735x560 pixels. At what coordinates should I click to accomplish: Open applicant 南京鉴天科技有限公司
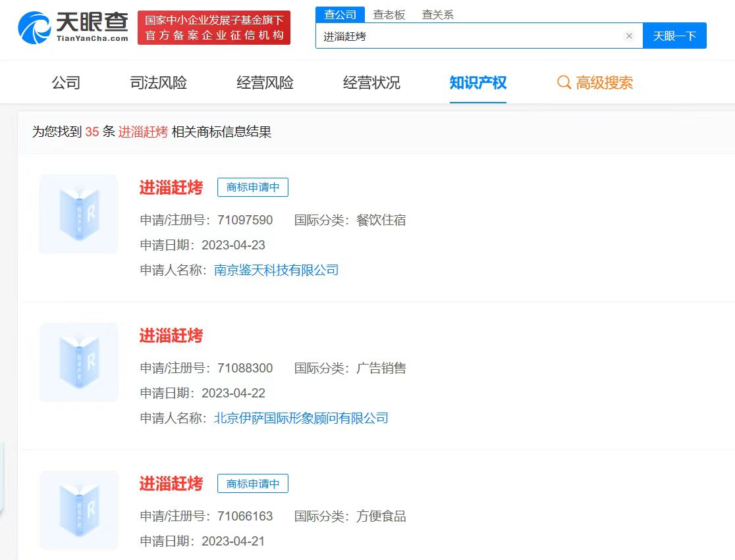(x=277, y=270)
